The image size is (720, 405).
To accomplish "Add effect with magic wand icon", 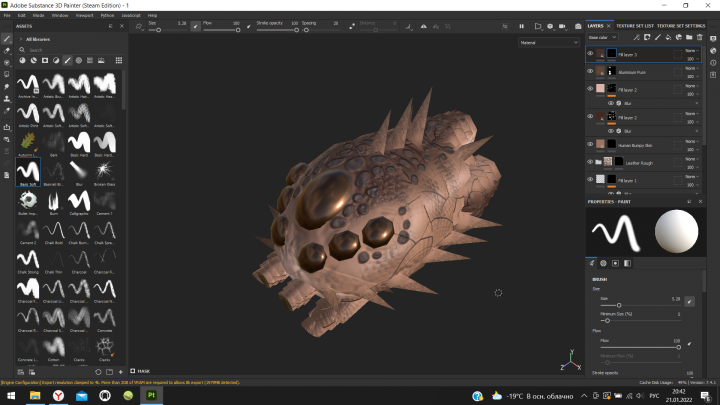I will pyautogui.click(x=636, y=37).
